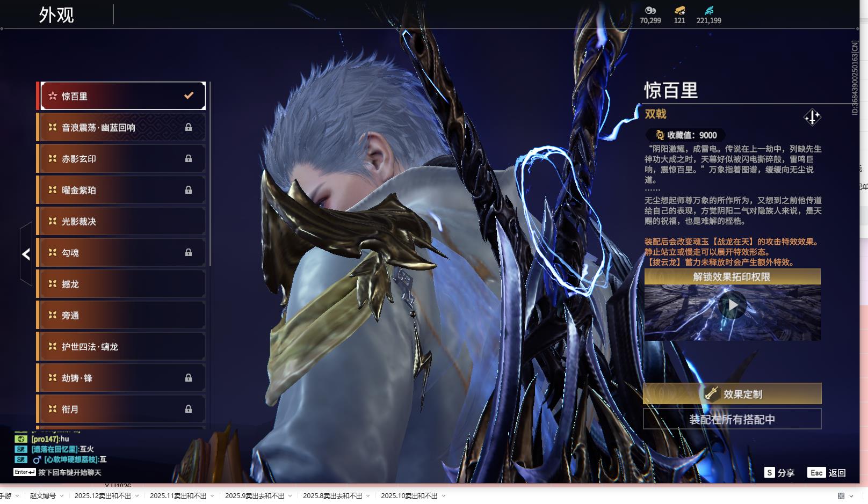This screenshot has height=504, width=868.
Task: Click the checkmark on the 惊百里 row
Action: click(x=189, y=96)
